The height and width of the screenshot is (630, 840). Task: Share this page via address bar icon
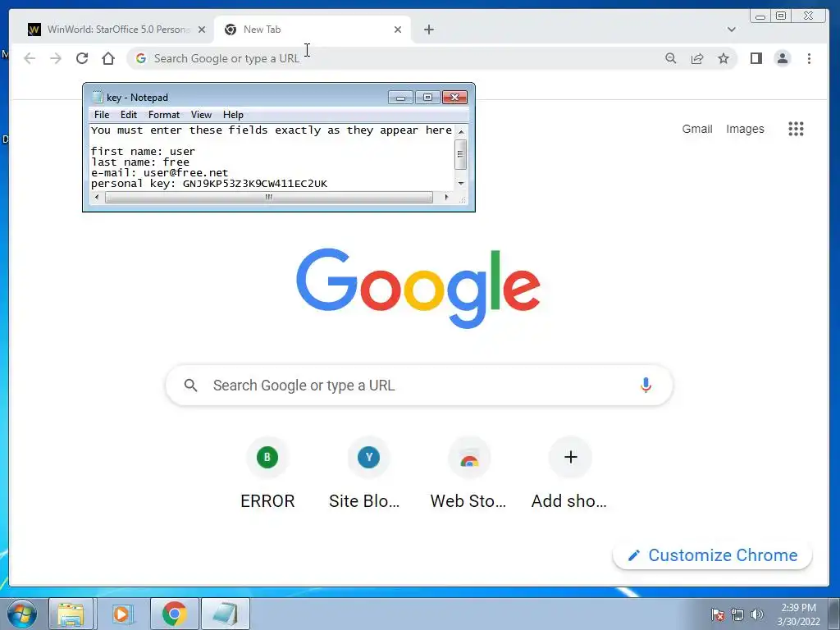pos(697,58)
